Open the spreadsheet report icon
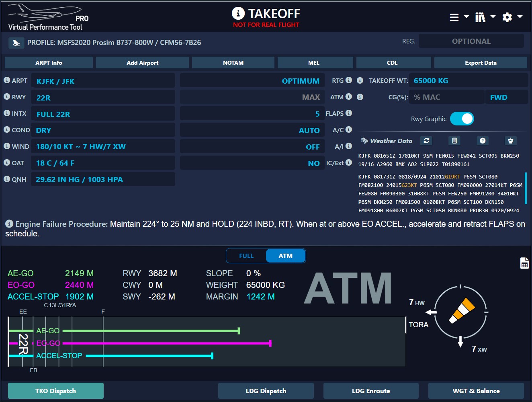 click(524, 263)
